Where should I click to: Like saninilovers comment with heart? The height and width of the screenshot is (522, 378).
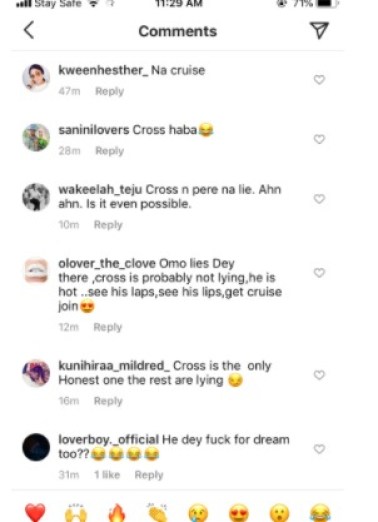pos(319,139)
